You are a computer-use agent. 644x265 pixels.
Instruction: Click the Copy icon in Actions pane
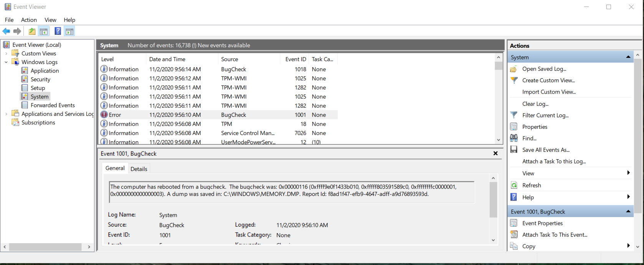point(514,246)
